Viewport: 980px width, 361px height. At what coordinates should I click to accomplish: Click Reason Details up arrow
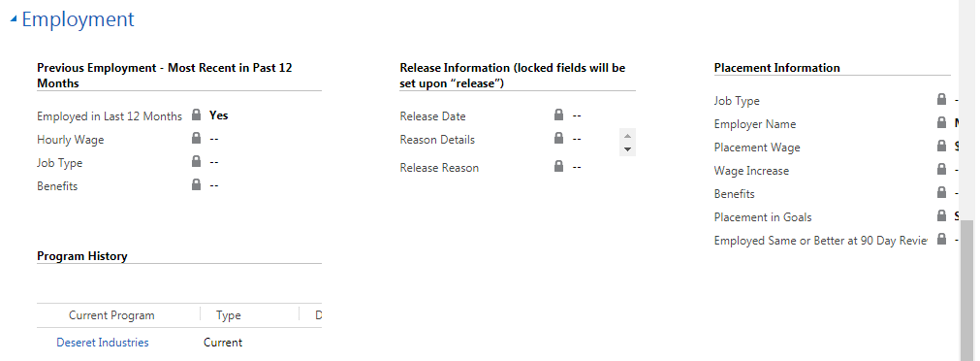tap(627, 136)
